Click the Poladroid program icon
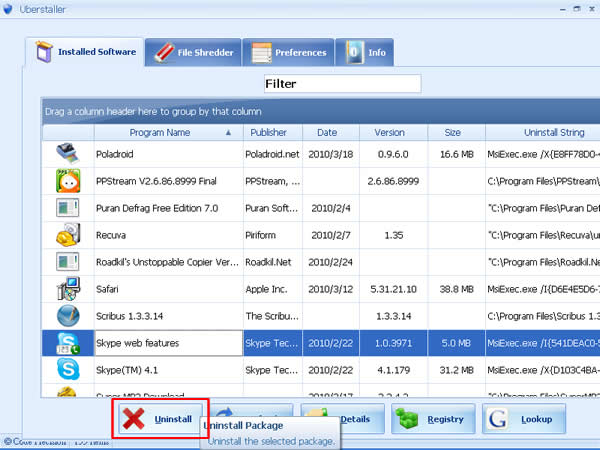Viewport: 600px width, 450px height. [68, 153]
